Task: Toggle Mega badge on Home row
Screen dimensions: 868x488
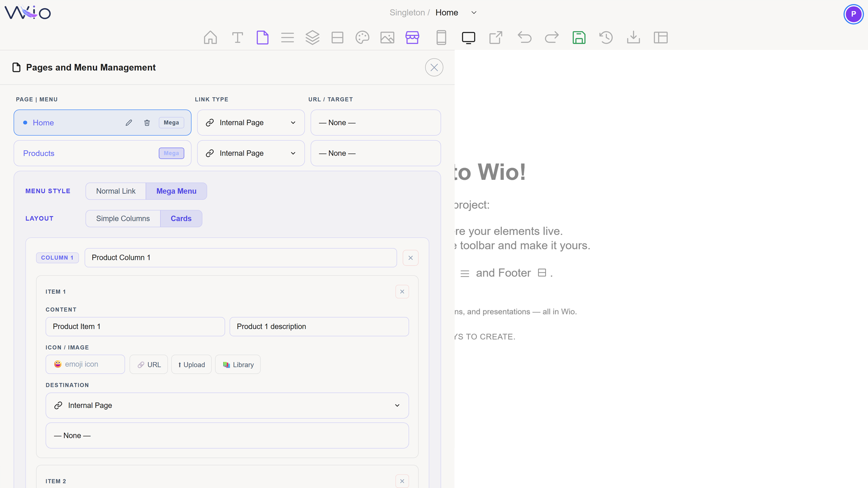Action: tap(171, 122)
